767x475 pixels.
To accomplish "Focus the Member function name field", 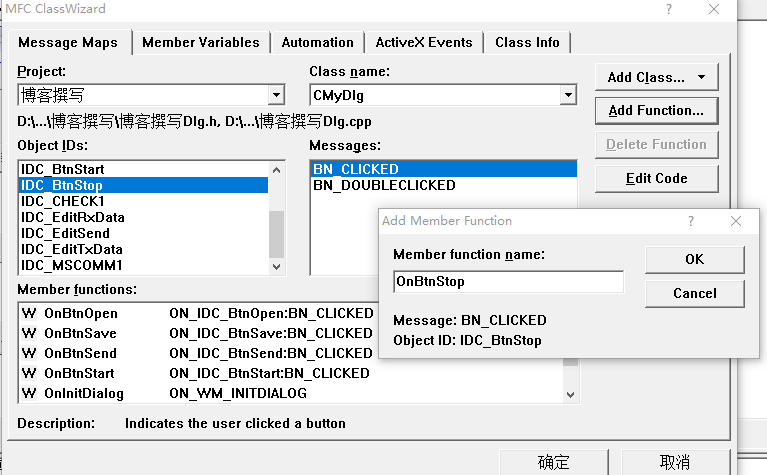I will click(x=508, y=281).
